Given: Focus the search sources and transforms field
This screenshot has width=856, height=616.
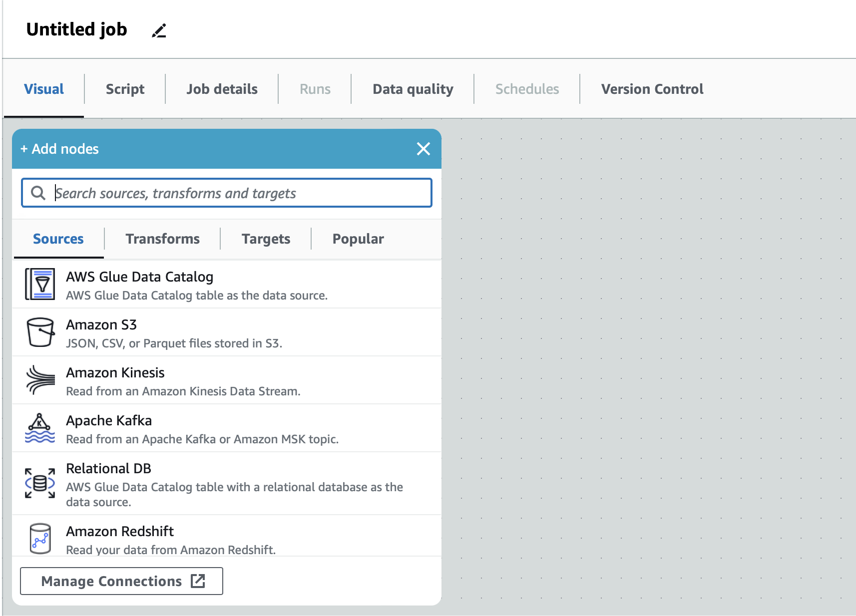Looking at the screenshot, I should click(240, 193).
